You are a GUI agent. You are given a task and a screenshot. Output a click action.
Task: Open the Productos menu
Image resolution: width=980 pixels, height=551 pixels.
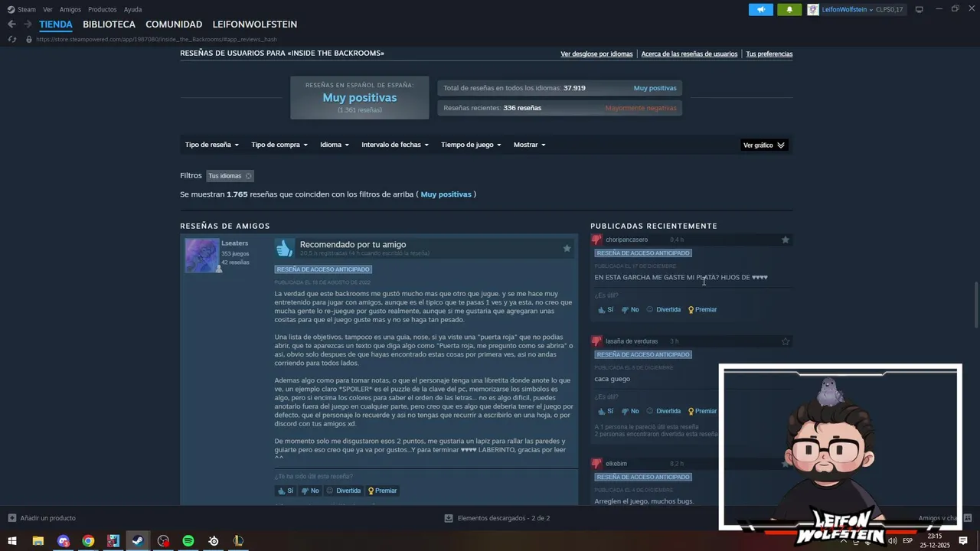pos(103,9)
